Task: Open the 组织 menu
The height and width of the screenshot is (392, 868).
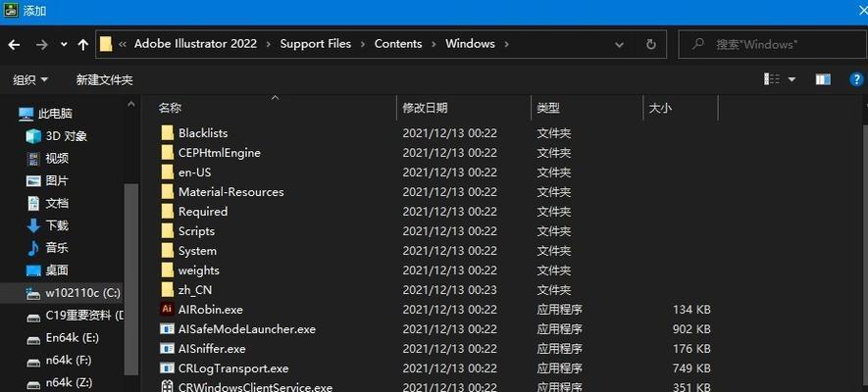Action: pyautogui.click(x=30, y=80)
